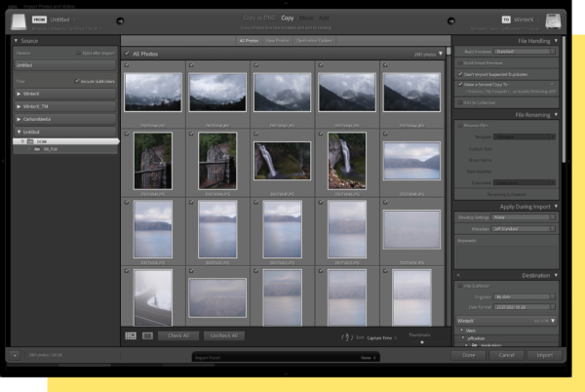The image size is (585, 392).
Task: Click the arrow icon before the TO destination
Action: (451, 20)
